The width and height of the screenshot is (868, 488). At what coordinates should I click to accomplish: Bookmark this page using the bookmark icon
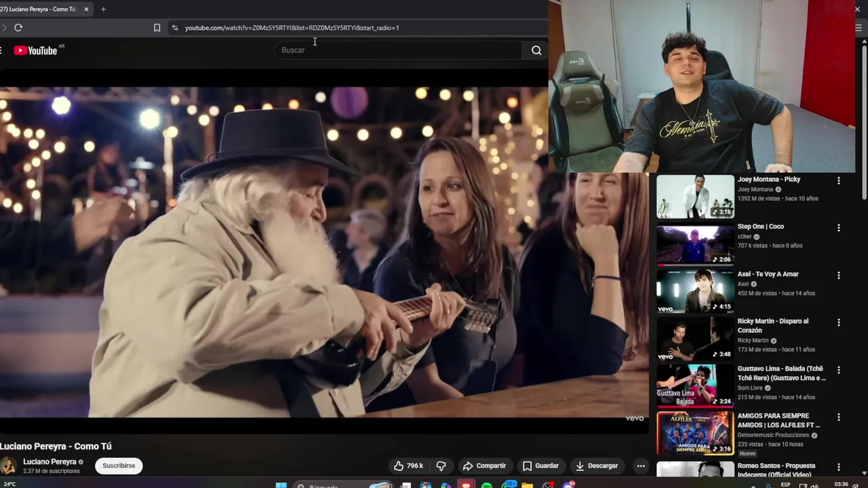[x=157, y=28]
